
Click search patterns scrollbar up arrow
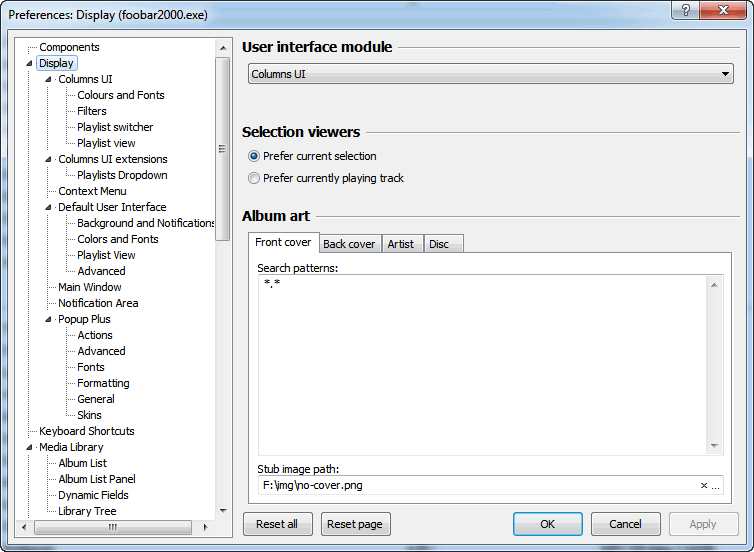715,285
